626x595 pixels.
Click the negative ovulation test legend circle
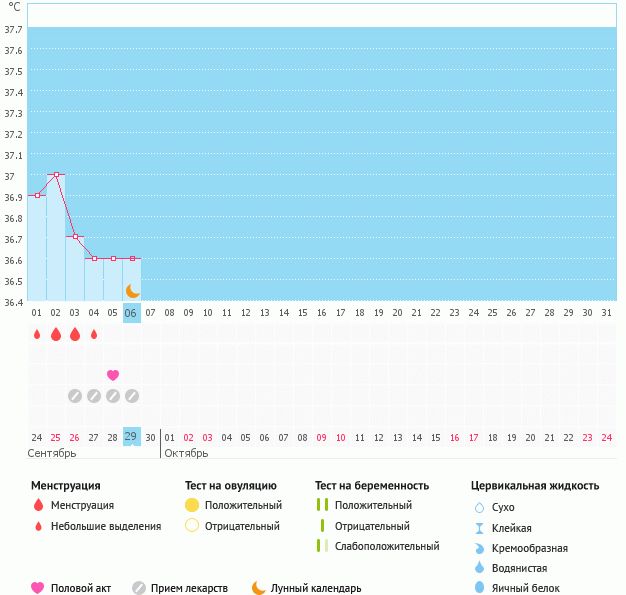(x=192, y=525)
